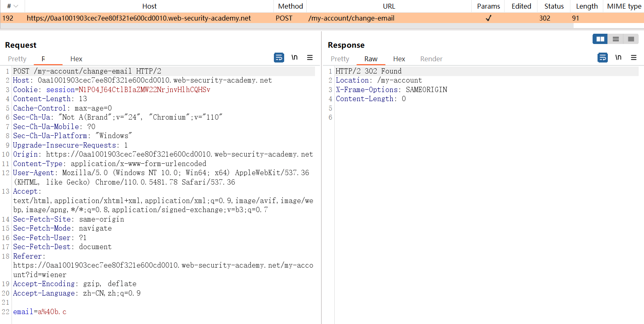The height and width of the screenshot is (324, 644).
Task: Open the Response Pretty tab
Action: [340, 59]
